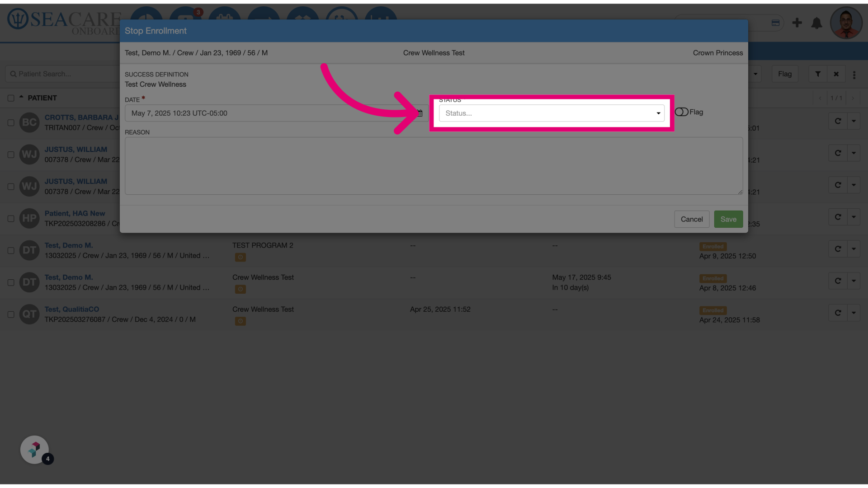Image resolution: width=868 pixels, height=488 pixels.
Task: Click the BC avatar for Crotts, Barbara
Action: click(x=29, y=122)
